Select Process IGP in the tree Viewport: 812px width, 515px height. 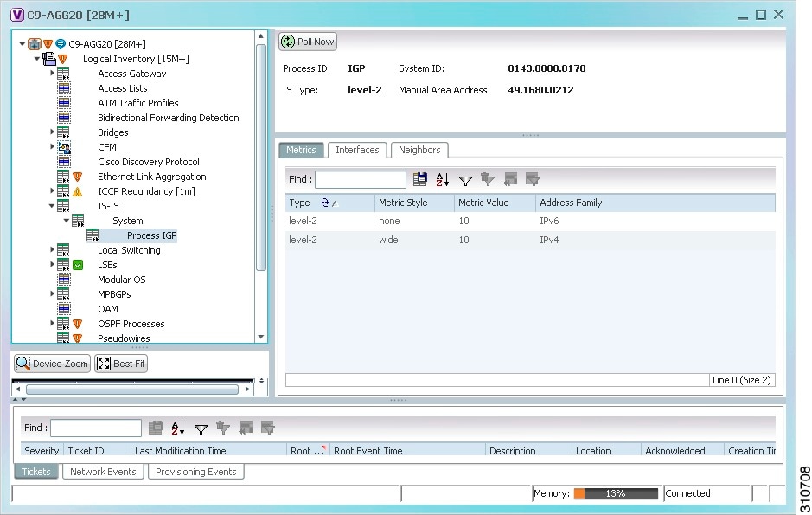tap(151, 235)
